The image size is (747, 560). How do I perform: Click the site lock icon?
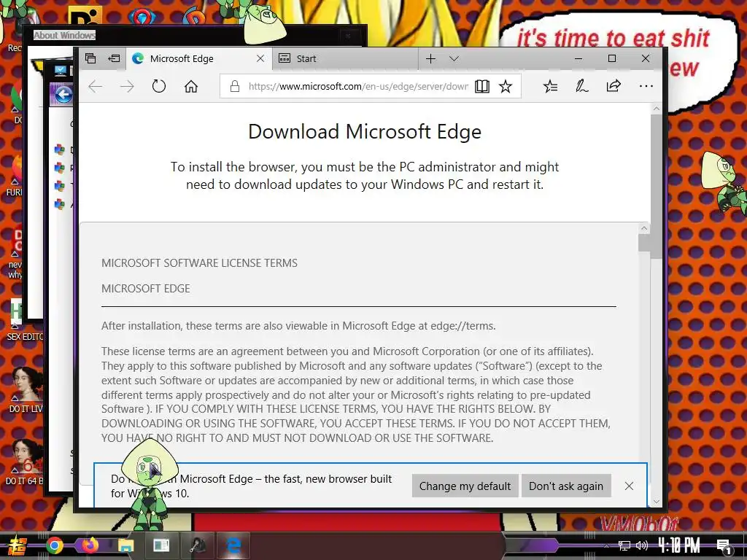click(x=234, y=86)
